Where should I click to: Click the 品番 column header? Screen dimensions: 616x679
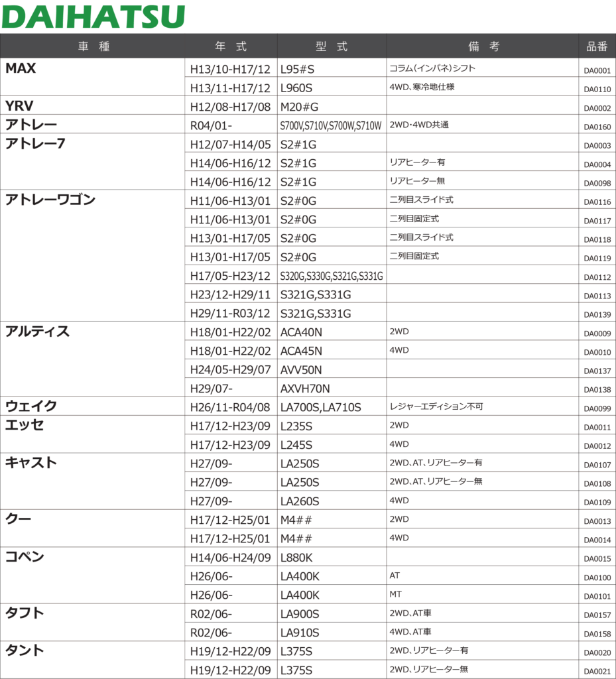click(597, 46)
